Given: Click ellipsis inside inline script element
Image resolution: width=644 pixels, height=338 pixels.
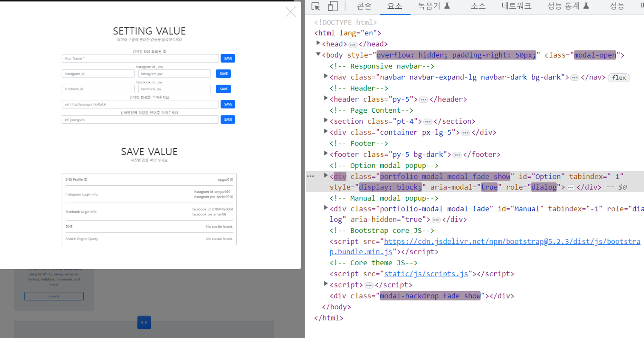Looking at the screenshot, I should [x=369, y=286].
